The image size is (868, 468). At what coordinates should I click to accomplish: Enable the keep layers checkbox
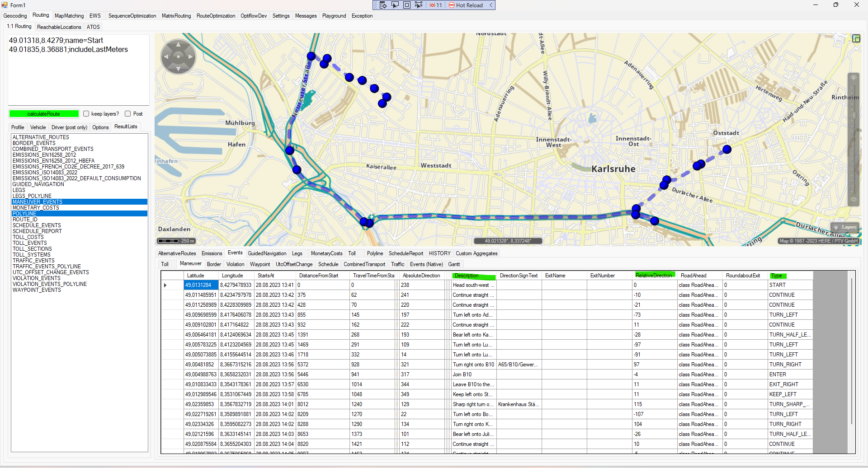pos(86,114)
